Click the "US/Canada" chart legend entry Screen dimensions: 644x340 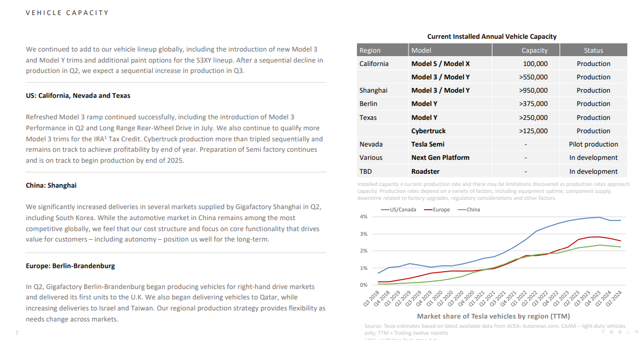[x=399, y=210]
